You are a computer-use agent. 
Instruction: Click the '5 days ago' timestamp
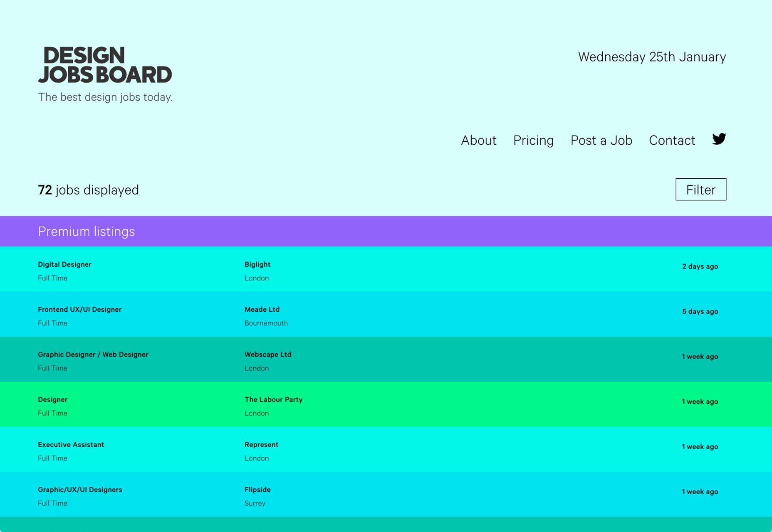tap(700, 311)
